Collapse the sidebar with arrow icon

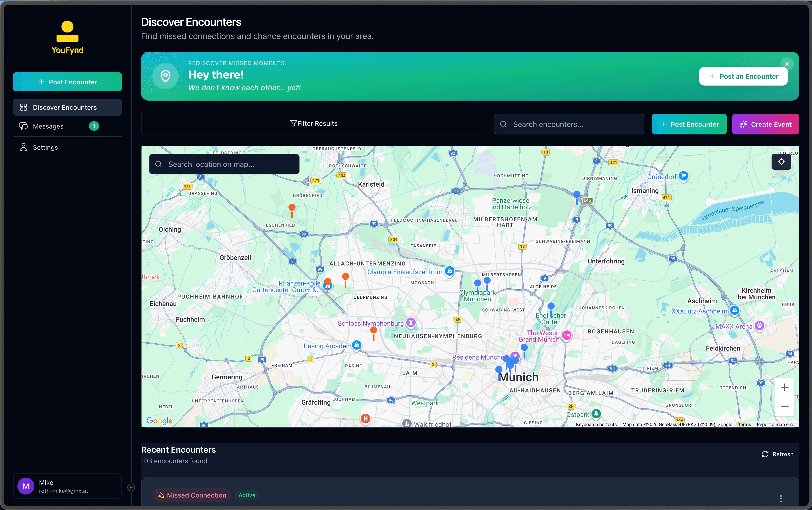click(131, 487)
